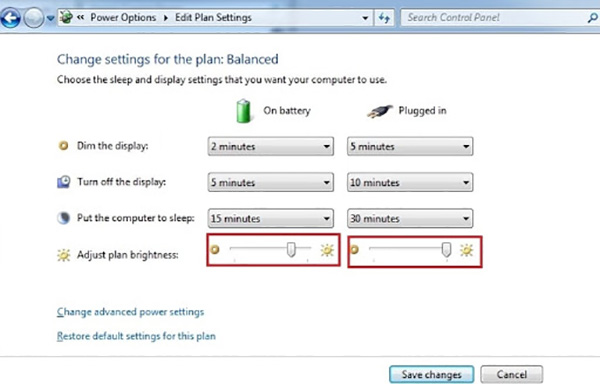Click the Forward arrow navigation button

click(34, 18)
